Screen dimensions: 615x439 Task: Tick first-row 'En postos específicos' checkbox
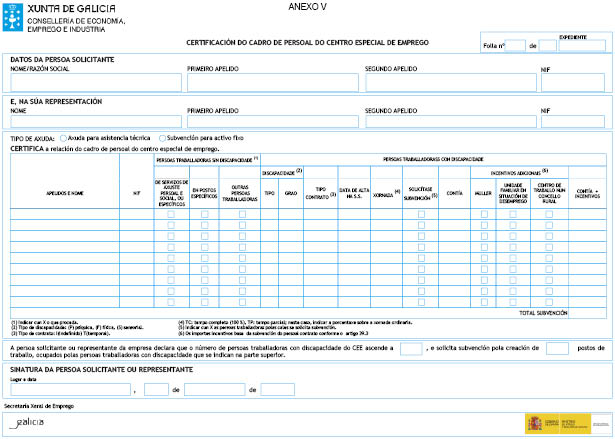coord(204,214)
